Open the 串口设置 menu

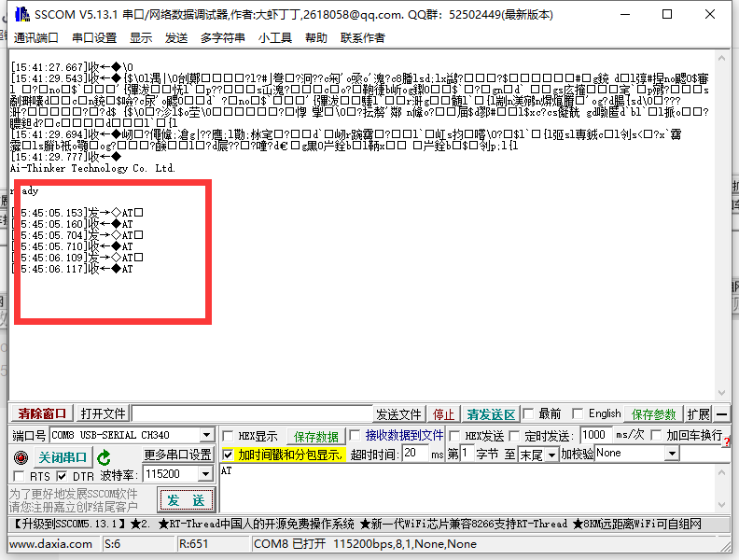(x=94, y=37)
